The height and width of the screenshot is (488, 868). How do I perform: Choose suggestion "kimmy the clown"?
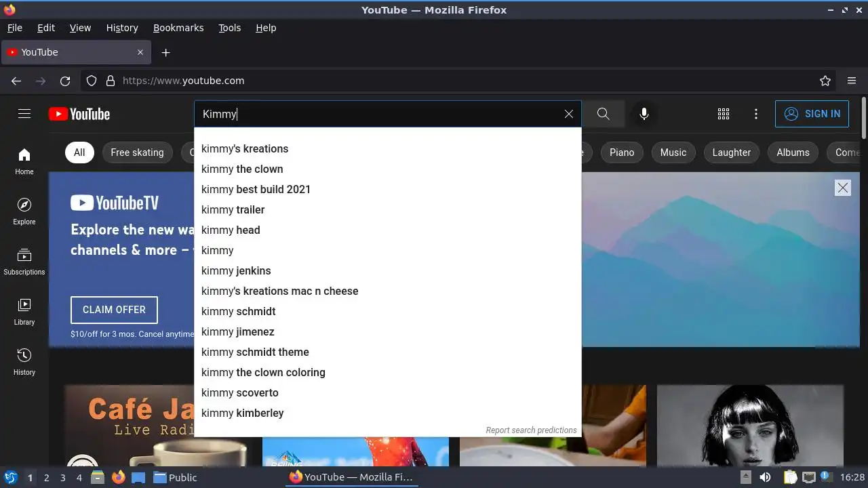click(x=388, y=169)
